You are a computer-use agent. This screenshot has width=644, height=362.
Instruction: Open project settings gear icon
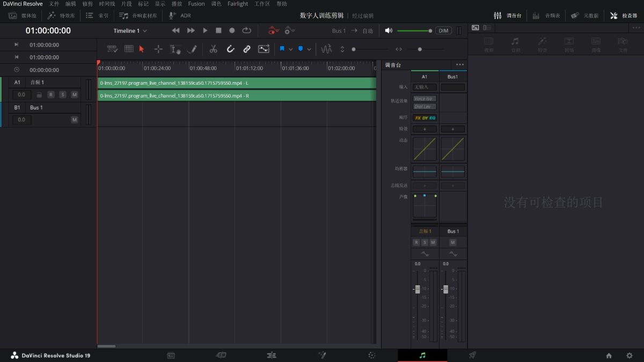(630, 355)
